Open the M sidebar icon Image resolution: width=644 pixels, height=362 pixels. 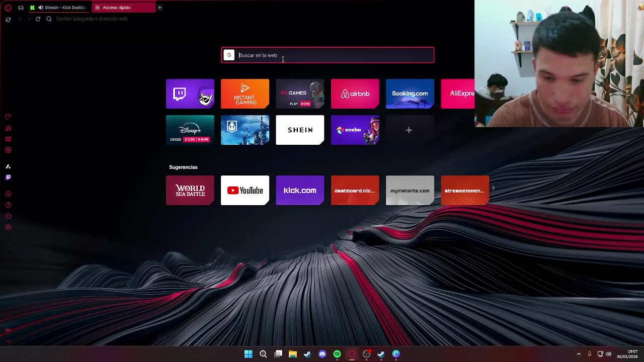8,150
